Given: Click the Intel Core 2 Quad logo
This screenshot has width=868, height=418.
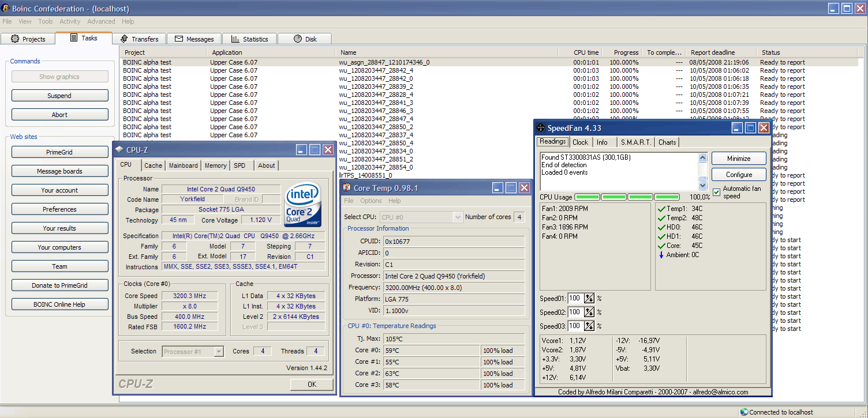Looking at the screenshot, I should pos(304,205).
